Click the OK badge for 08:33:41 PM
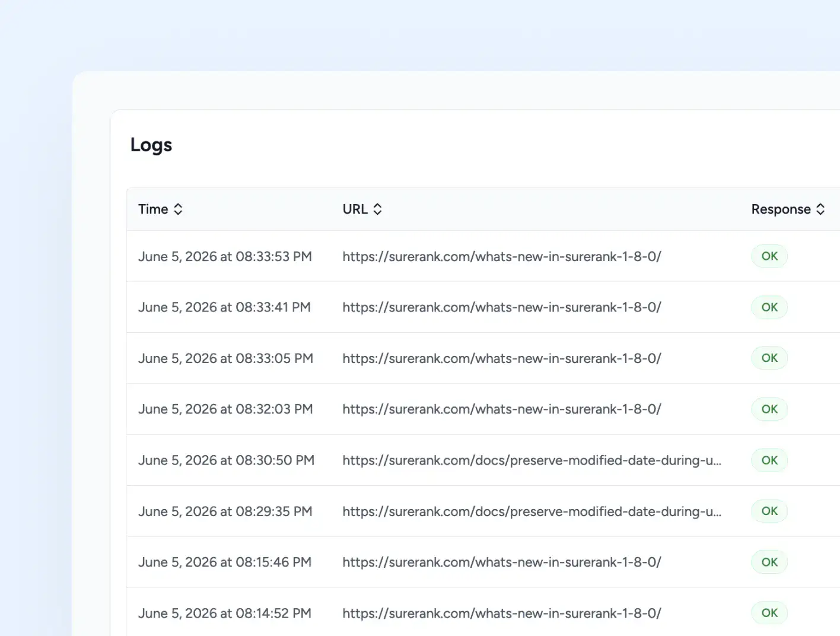Screen dimensions: 840x636 pos(769,307)
